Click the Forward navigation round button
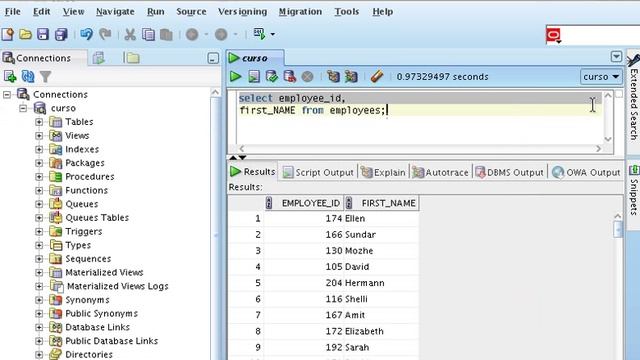Screen dimensions: 640x360 click(221, 34)
